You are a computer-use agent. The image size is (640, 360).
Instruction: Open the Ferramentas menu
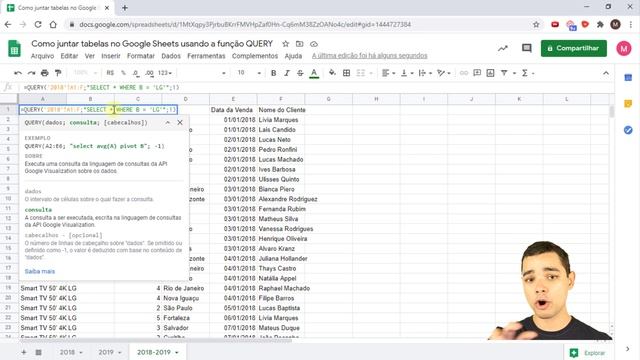point(206,56)
